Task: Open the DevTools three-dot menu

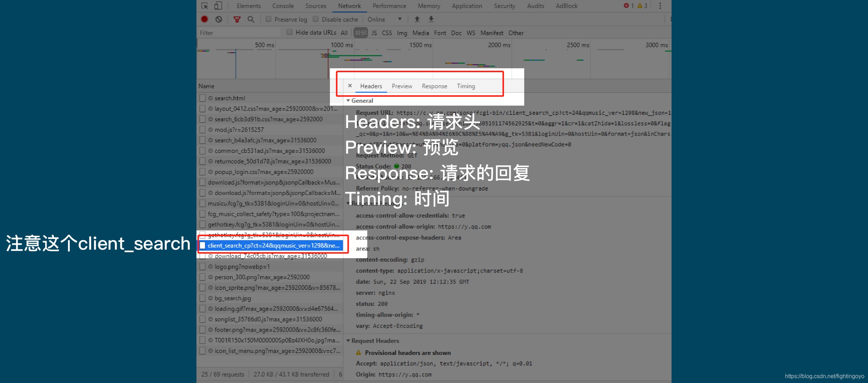Action: point(660,6)
